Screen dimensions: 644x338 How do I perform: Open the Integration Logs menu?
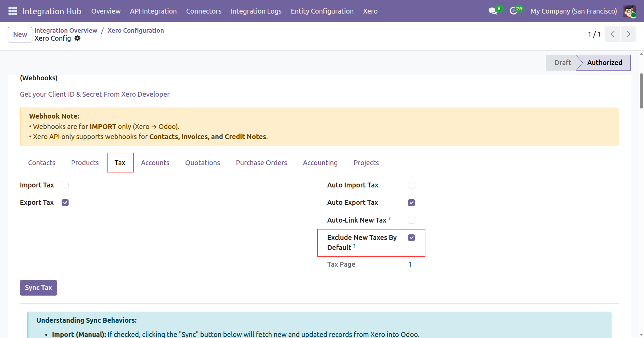pos(256,11)
